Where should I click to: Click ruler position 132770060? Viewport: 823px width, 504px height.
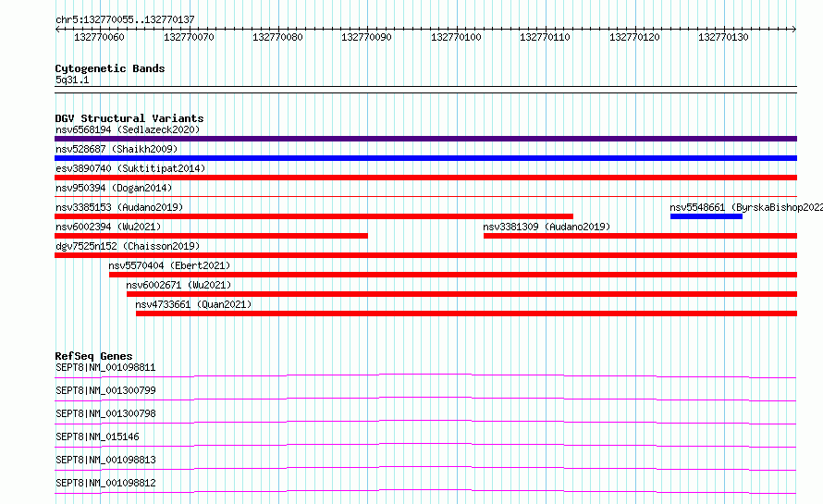tap(100, 37)
